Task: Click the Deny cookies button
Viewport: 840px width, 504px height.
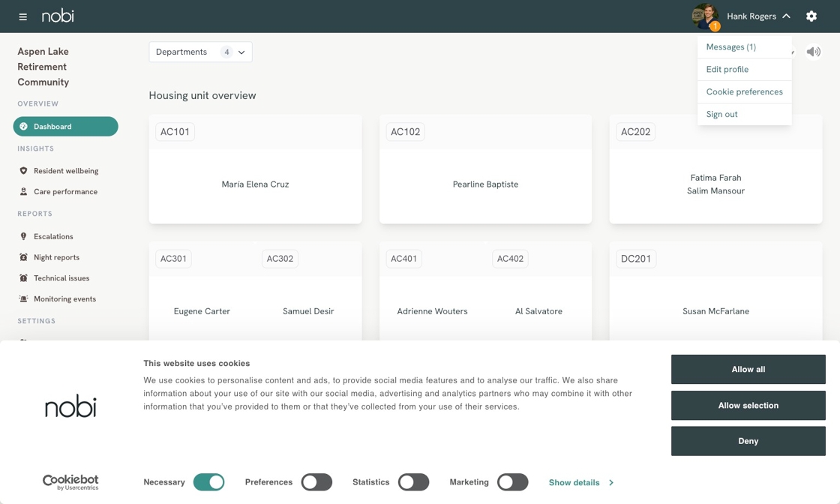Action: coord(748,441)
